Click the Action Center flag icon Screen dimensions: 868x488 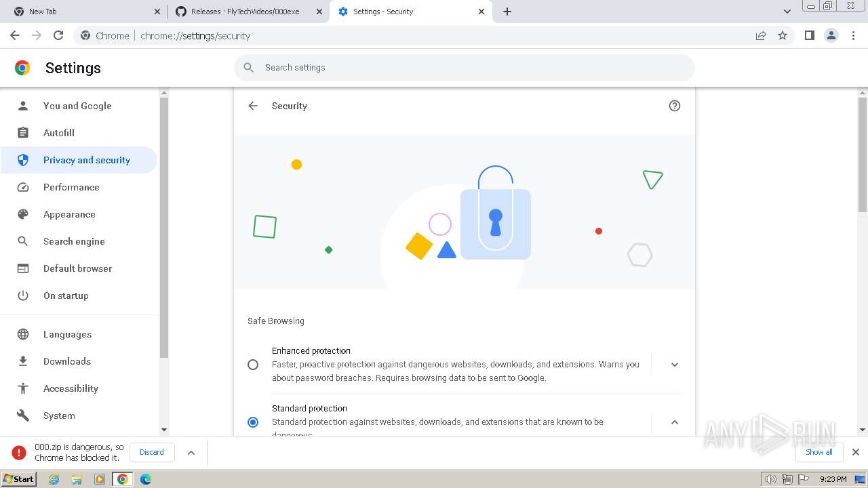803,479
